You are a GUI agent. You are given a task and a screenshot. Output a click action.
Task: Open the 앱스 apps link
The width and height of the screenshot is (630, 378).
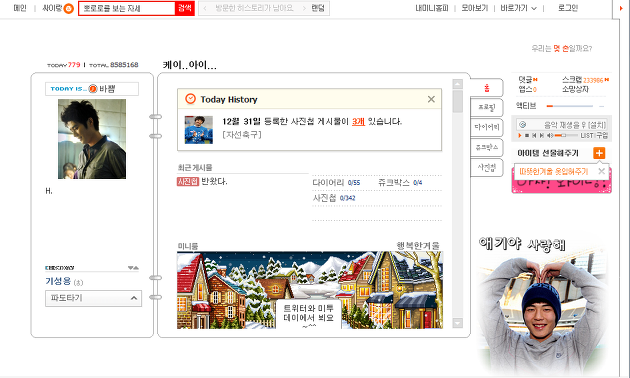527,89
